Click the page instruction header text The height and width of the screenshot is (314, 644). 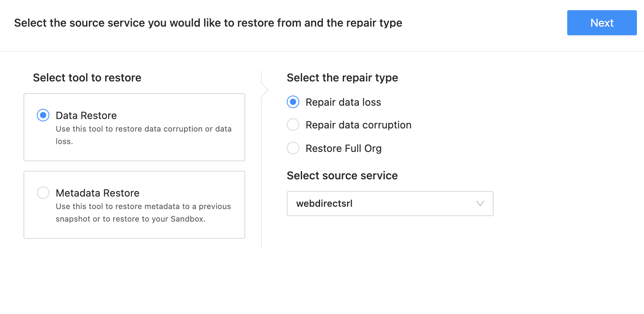click(x=208, y=23)
